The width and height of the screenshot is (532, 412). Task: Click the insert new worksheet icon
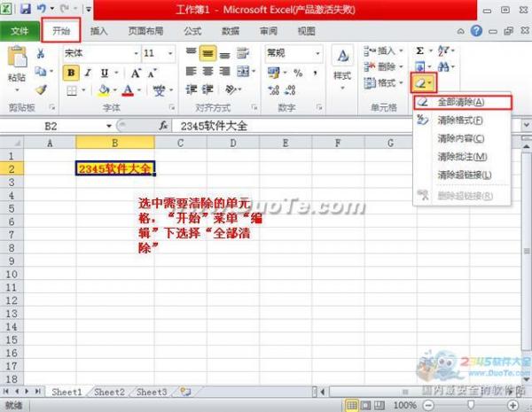click(x=185, y=391)
